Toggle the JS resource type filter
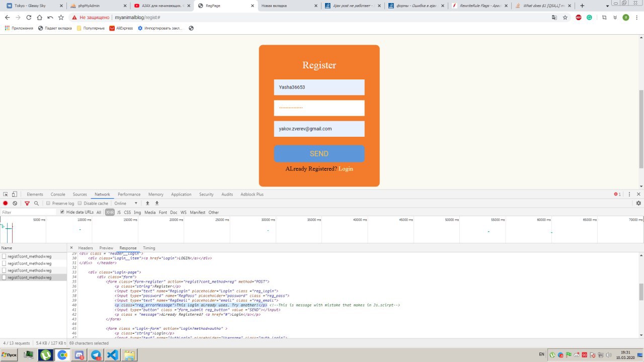The width and height of the screenshot is (644, 362). pyautogui.click(x=119, y=212)
